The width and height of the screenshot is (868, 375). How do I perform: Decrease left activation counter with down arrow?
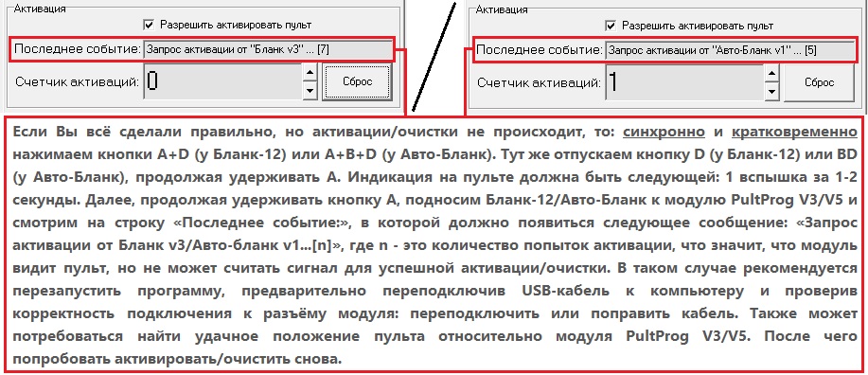[x=310, y=90]
